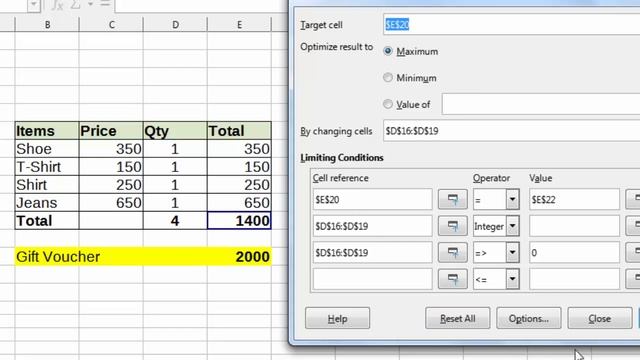Viewport: 640px width, 360px height.
Task: Select the Maximum radio option
Action: click(388, 51)
